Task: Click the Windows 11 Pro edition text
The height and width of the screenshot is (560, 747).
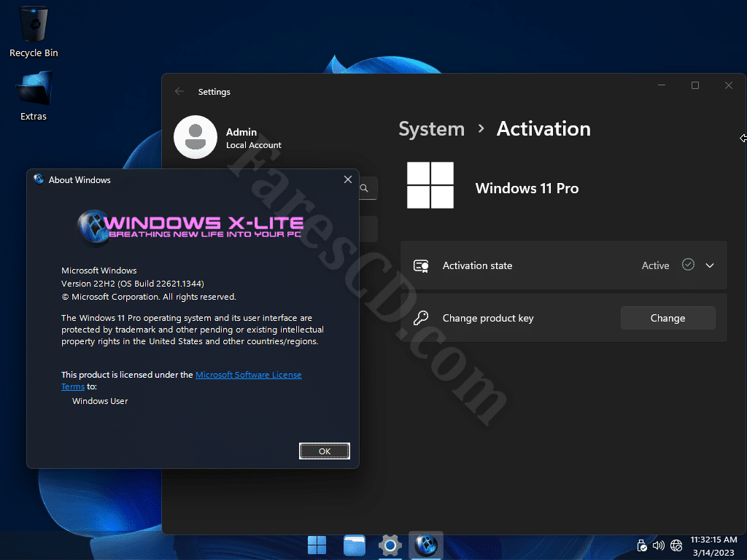Action: click(527, 188)
